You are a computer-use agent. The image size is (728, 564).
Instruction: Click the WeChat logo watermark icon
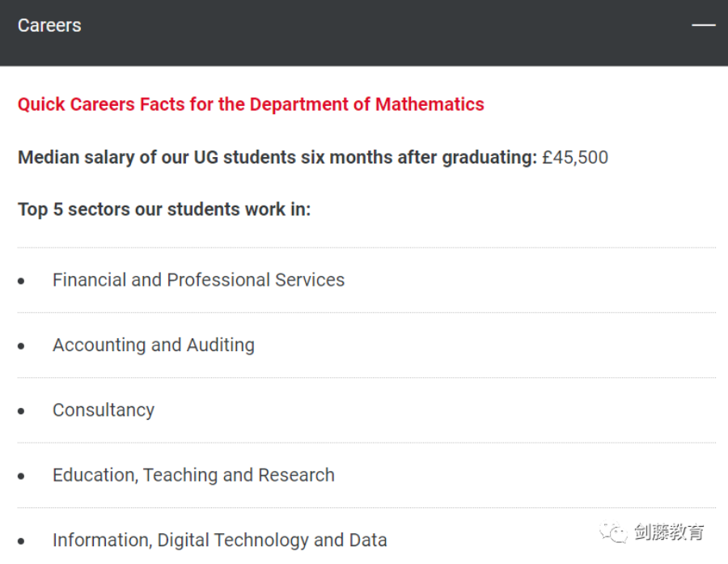(613, 532)
